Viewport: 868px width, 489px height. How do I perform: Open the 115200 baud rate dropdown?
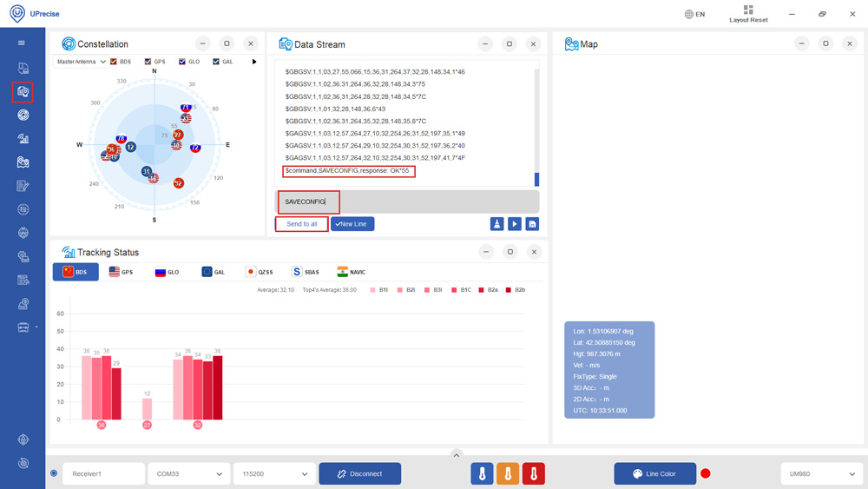(x=274, y=474)
